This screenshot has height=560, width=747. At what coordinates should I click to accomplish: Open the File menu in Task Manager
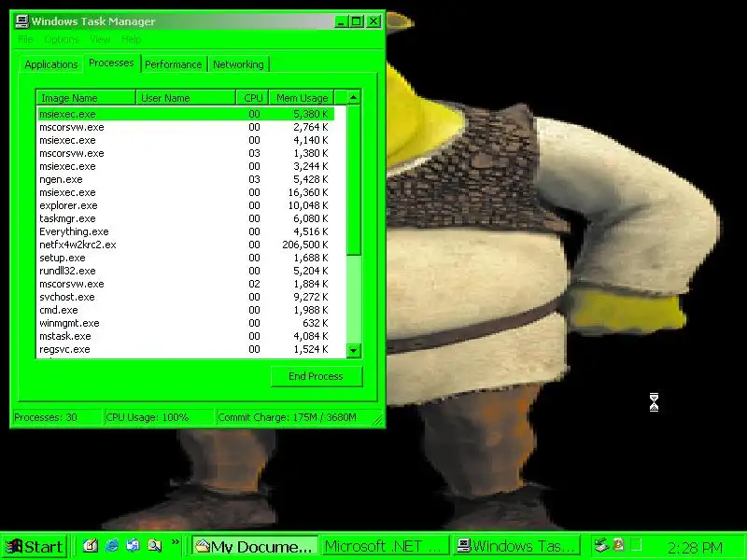pos(25,39)
